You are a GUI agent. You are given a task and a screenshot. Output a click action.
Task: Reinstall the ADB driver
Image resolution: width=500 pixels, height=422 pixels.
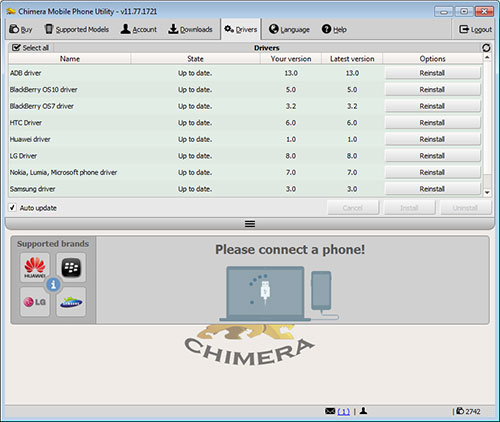tap(433, 73)
